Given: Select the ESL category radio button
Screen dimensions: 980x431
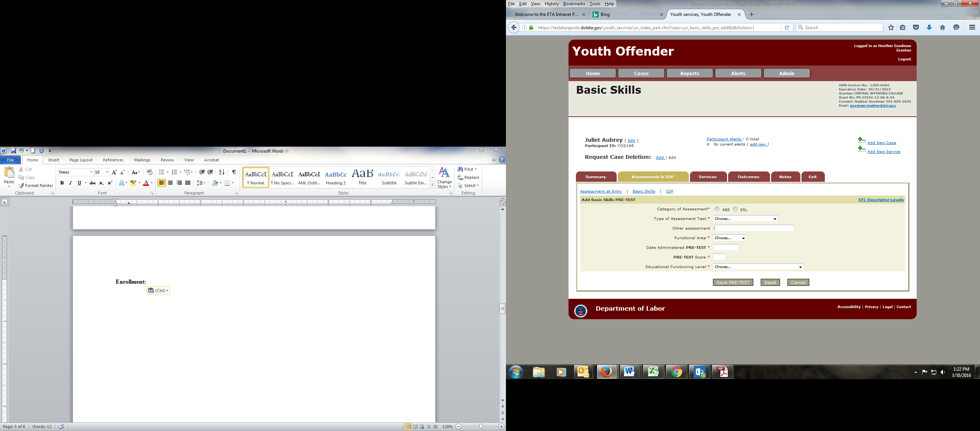Looking at the screenshot, I should (x=736, y=209).
